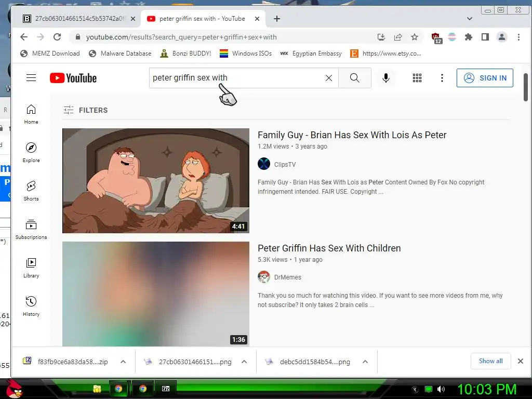Screen dimensions: 532x399
Task: Click the SIGN IN button
Action: [x=485, y=78]
